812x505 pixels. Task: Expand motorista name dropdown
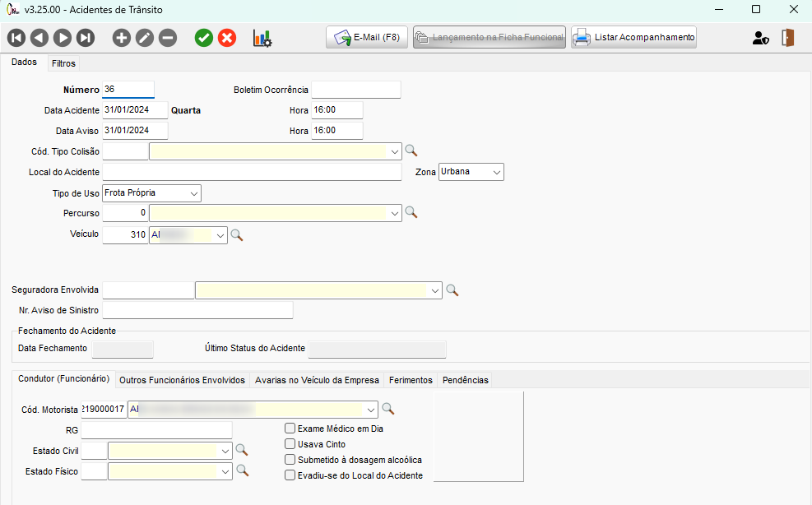point(371,410)
